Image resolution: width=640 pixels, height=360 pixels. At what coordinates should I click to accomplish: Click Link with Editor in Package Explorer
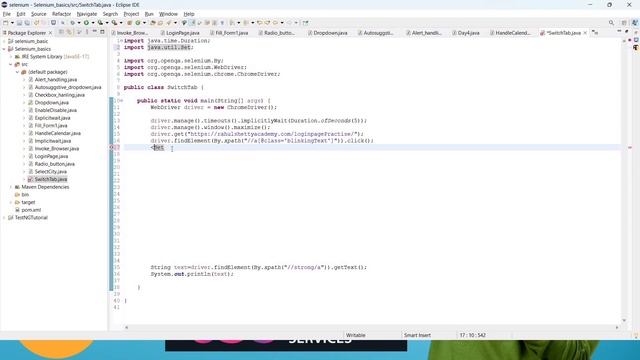click(x=69, y=32)
